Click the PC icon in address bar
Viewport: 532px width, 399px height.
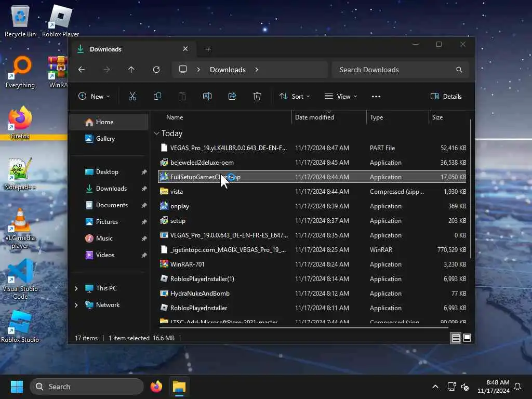click(183, 70)
